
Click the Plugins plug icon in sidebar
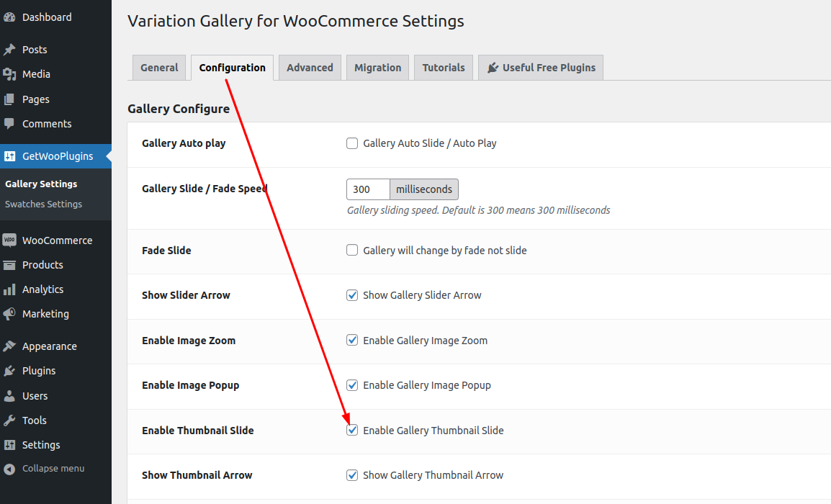9,371
